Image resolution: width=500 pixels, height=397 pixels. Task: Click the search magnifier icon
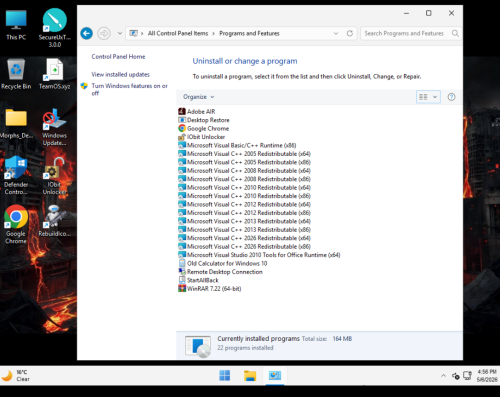[x=455, y=33]
